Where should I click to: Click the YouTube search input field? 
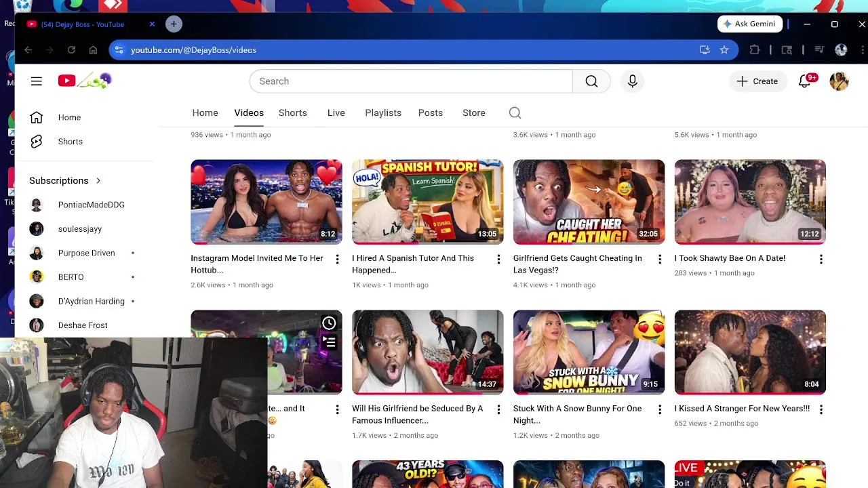click(411, 81)
